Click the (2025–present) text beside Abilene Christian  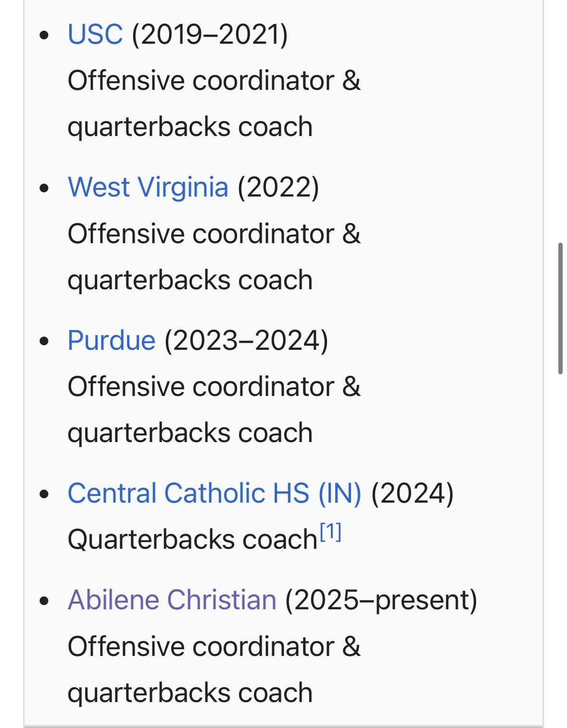[381, 600]
